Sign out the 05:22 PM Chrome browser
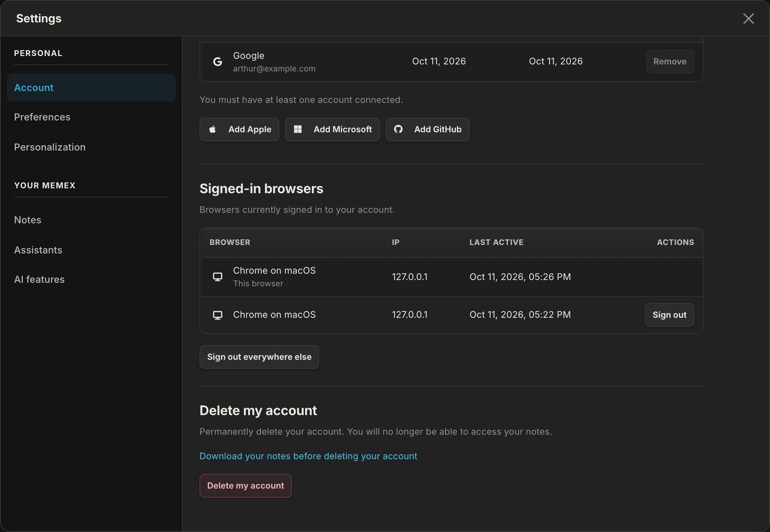Viewport: 770px width, 532px height. [670, 315]
